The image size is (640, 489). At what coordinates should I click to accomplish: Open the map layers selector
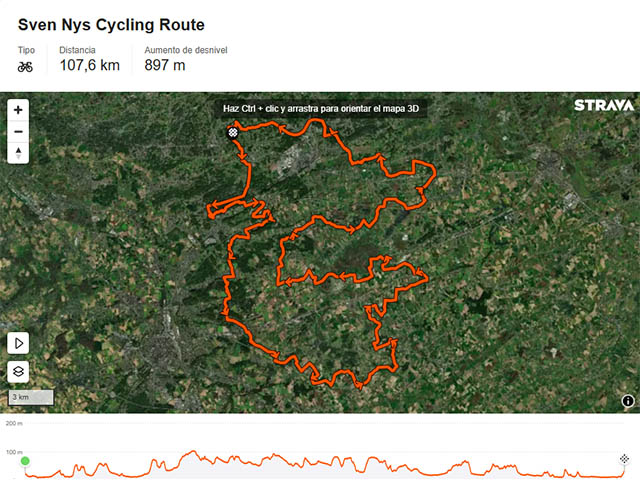coord(19,371)
